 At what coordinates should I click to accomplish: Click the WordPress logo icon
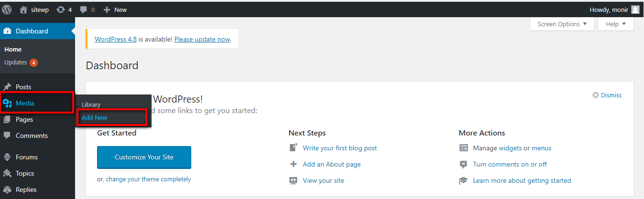[7, 9]
